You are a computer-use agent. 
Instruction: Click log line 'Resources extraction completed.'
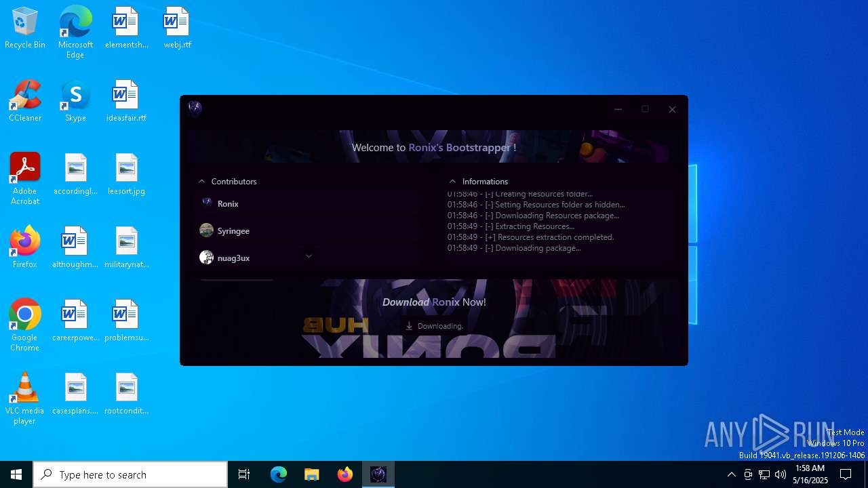530,237
